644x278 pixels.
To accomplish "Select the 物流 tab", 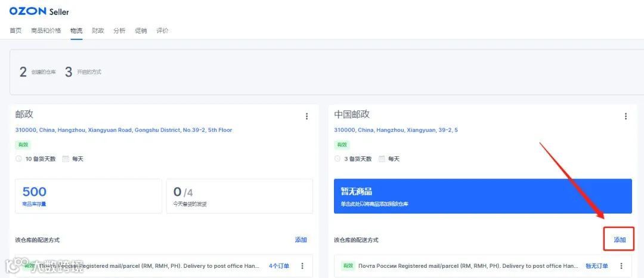I will [76, 31].
